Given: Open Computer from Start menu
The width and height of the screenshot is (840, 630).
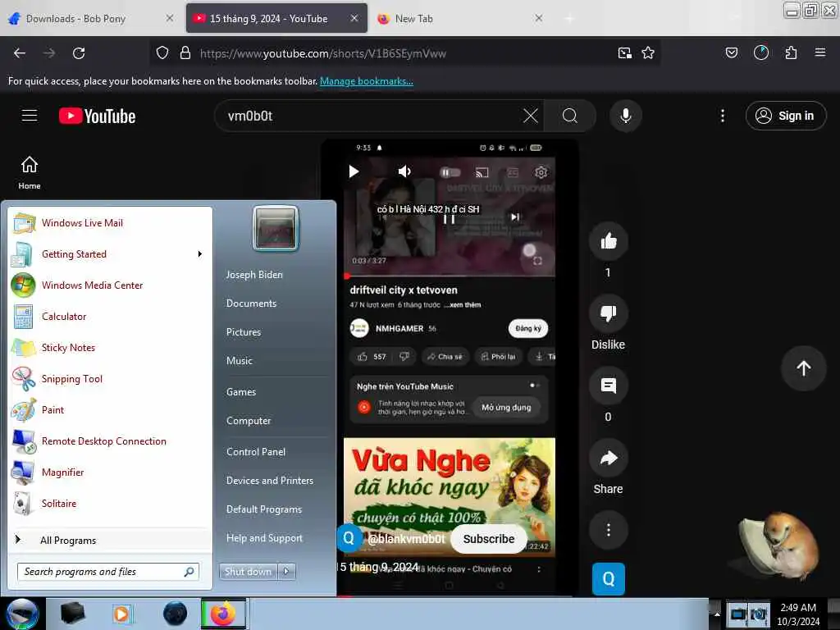Looking at the screenshot, I should click(249, 421).
